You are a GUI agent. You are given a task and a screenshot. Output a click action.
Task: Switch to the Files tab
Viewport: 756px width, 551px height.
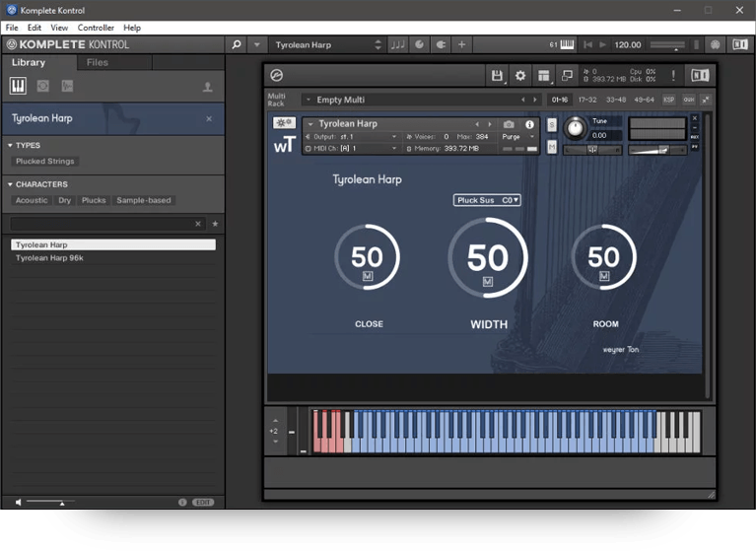click(98, 62)
